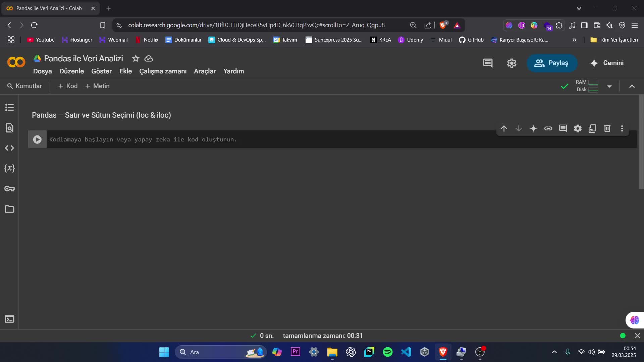This screenshot has width=644, height=362.
Task: Expand the RAM and Disk resources dropdown
Action: [609, 86]
